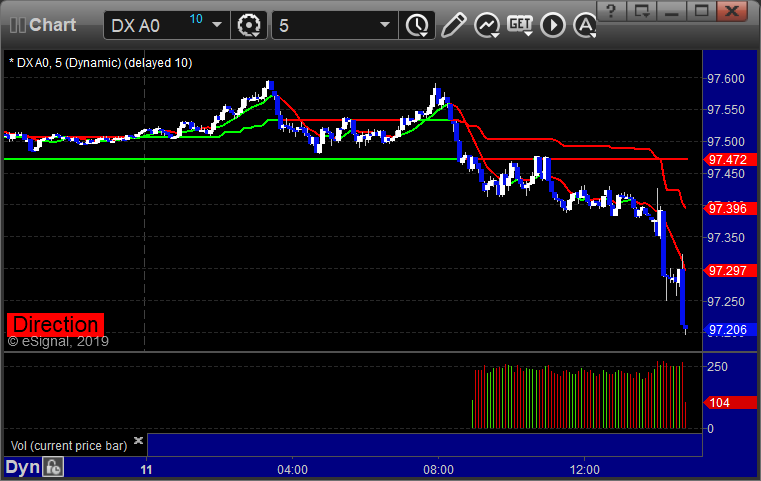Maximize the Chart window
Viewport: 761px width, 481px height.
click(702, 11)
